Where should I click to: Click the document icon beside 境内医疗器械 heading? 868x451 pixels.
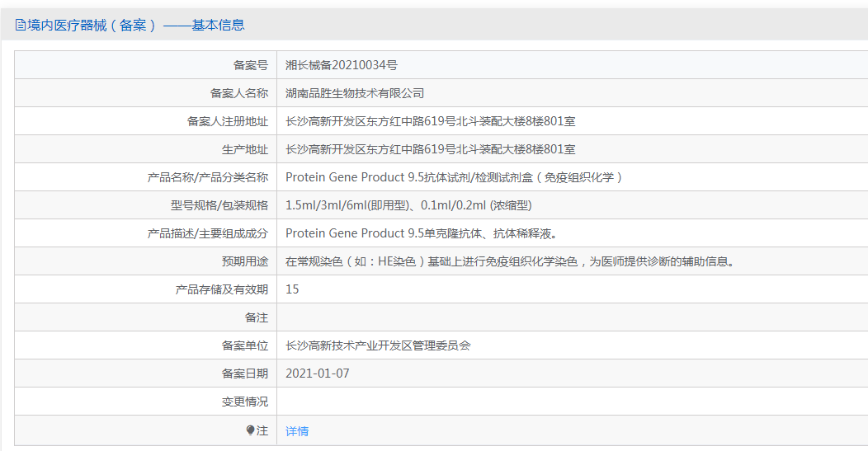[21, 25]
